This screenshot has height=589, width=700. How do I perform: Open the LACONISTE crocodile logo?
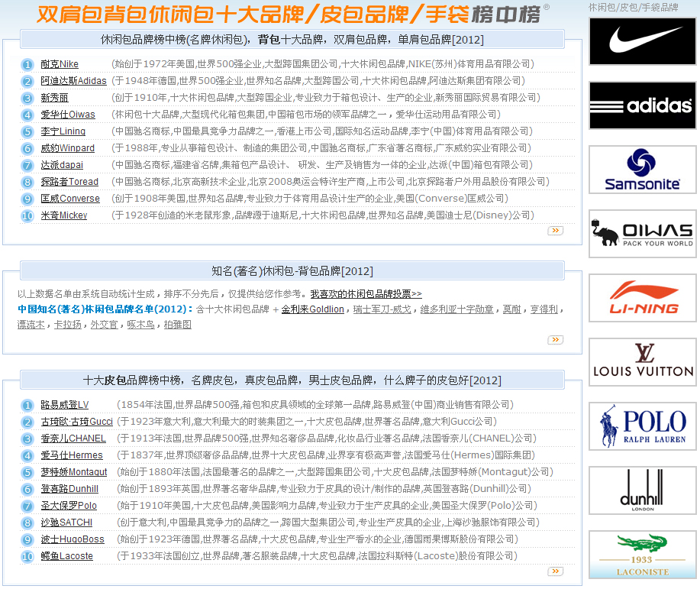(x=643, y=555)
